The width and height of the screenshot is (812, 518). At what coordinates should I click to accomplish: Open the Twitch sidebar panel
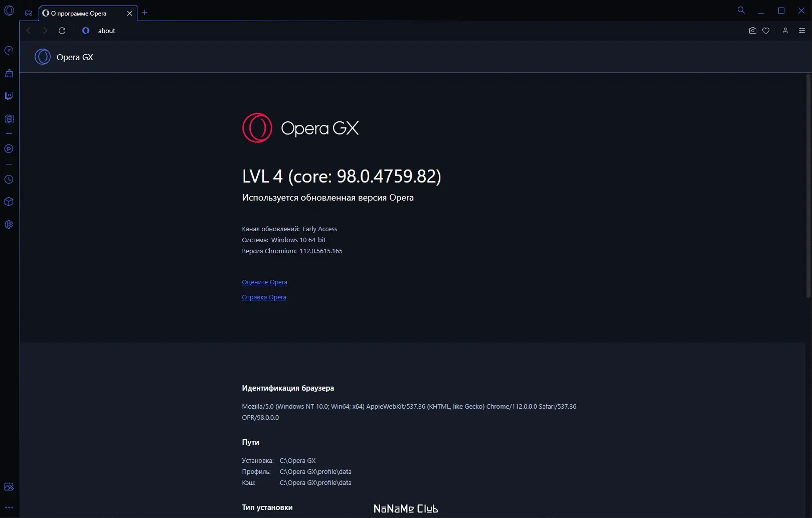9,96
